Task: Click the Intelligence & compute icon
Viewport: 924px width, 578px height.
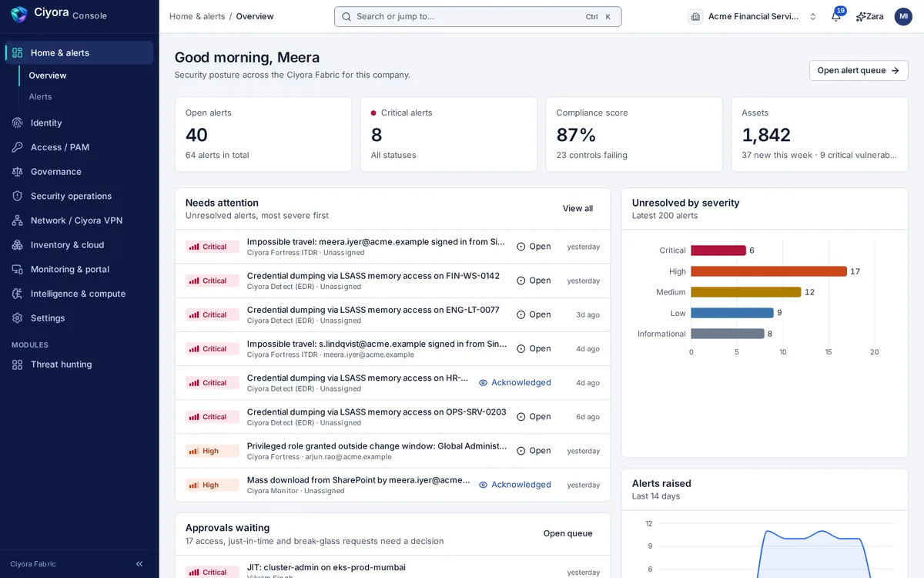Action: [17, 294]
